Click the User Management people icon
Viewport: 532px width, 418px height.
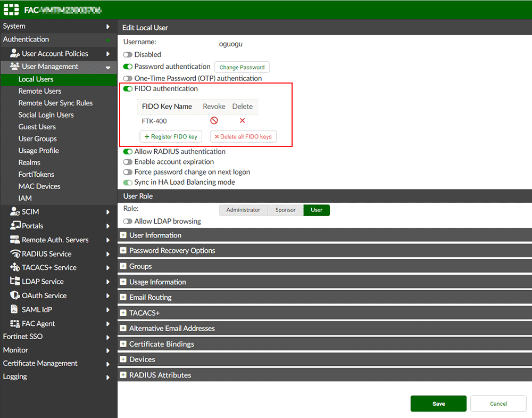click(x=14, y=66)
